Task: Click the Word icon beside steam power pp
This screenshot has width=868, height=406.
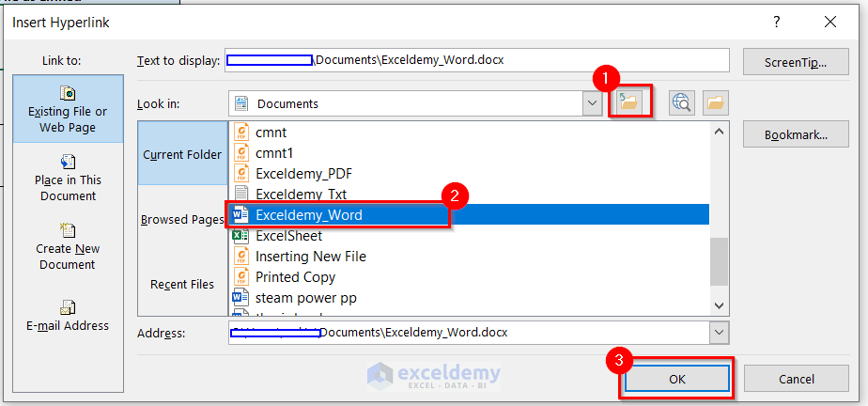Action: (x=241, y=298)
